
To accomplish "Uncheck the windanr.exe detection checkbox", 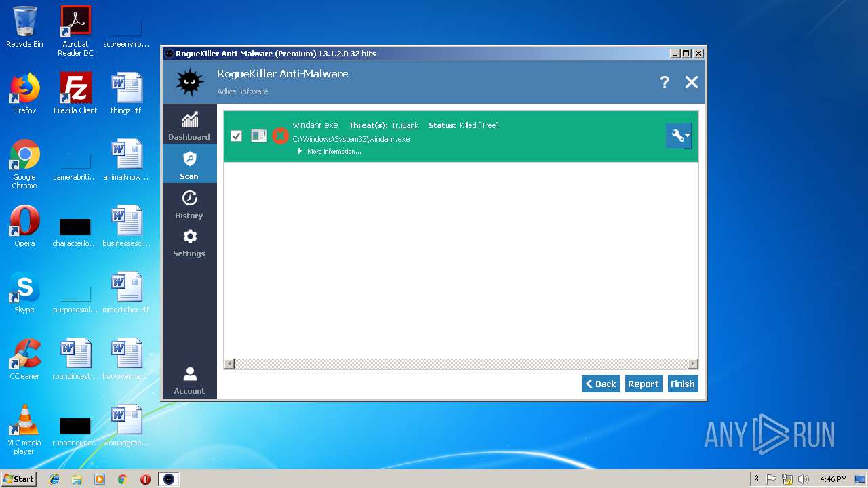I will coord(236,136).
